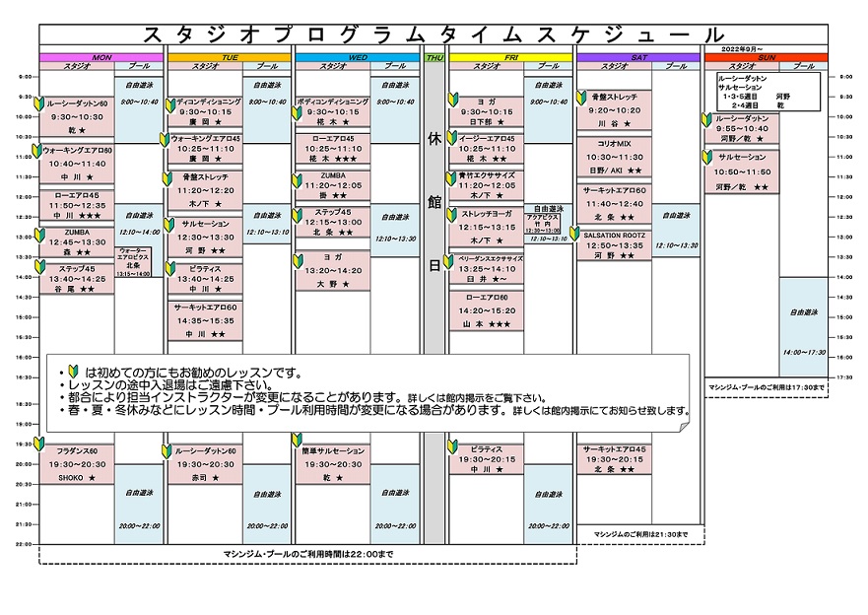Click the beginner mark beside Monday ルーシーダットン60
Viewport: 868px width, 615px height.
38,103
